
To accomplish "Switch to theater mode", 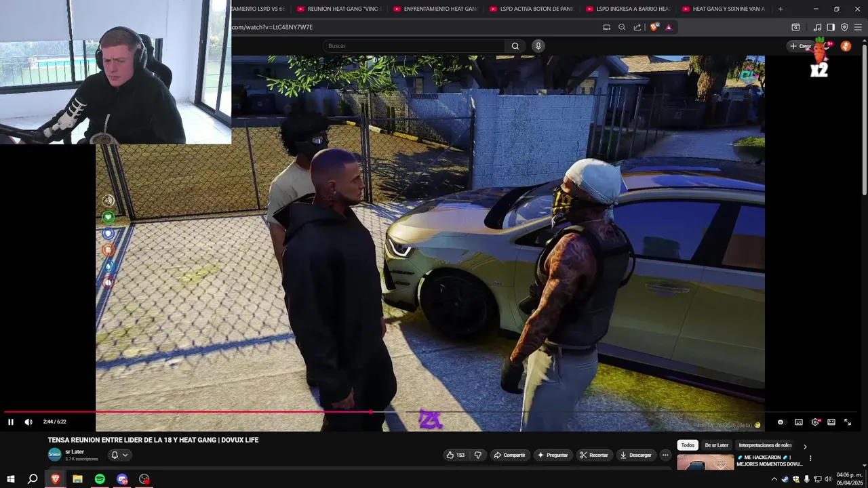I will (x=831, y=422).
